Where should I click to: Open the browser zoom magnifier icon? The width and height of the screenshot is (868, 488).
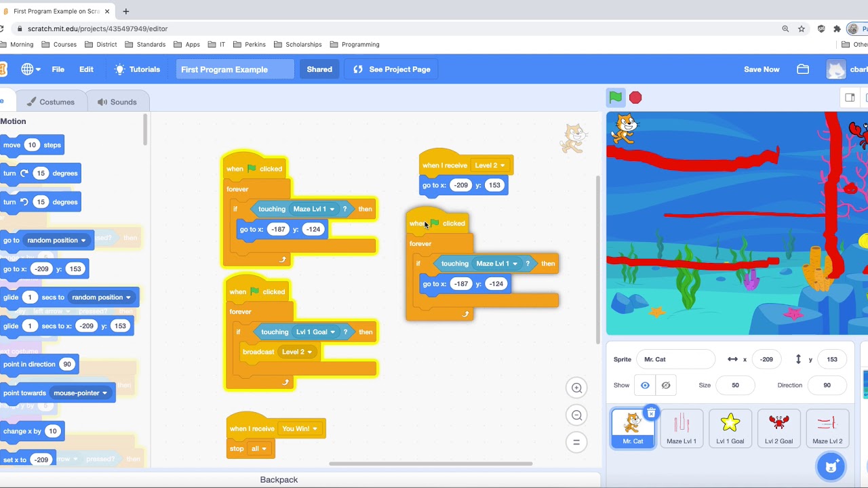point(785,28)
